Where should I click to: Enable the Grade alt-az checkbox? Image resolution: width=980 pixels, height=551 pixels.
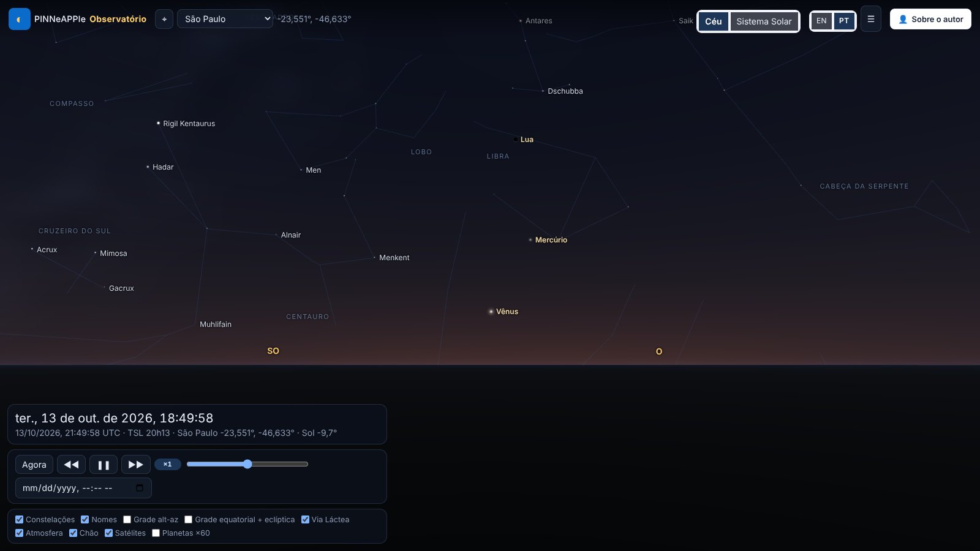click(x=127, y=519)
